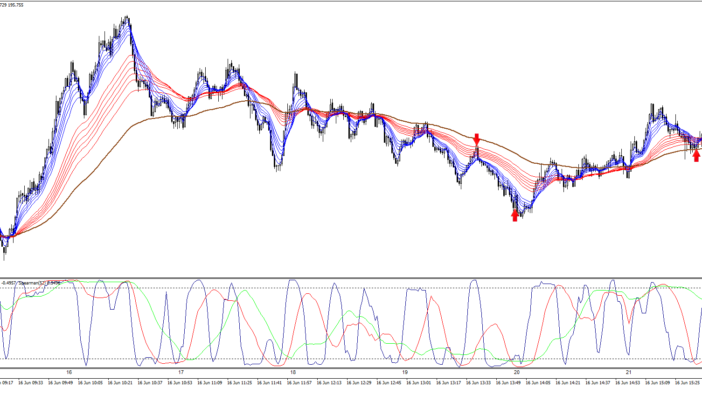Click the '16 Jun 11:25' time label
The height and width of the screenshot is (395, 702).
240,383
